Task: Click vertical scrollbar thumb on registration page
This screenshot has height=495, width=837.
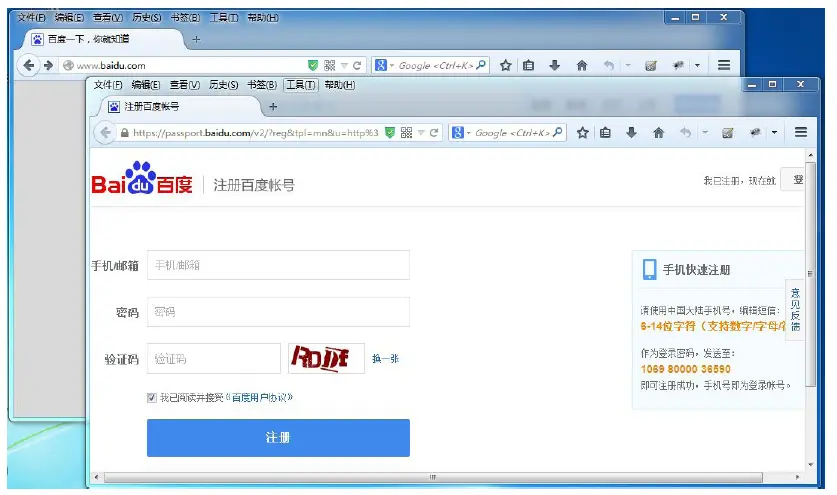Action: pyautogui.click(x=810, y=273)
